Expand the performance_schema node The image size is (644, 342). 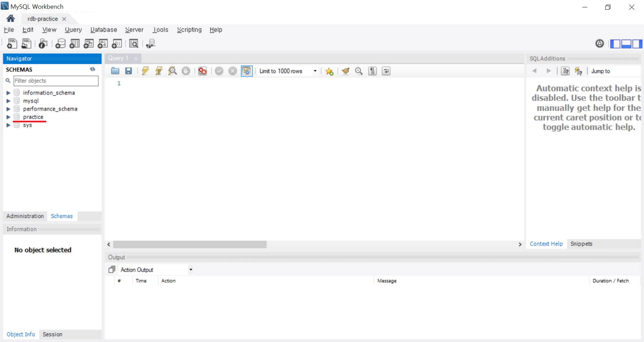pyautogui.click(x=8, y=109)
